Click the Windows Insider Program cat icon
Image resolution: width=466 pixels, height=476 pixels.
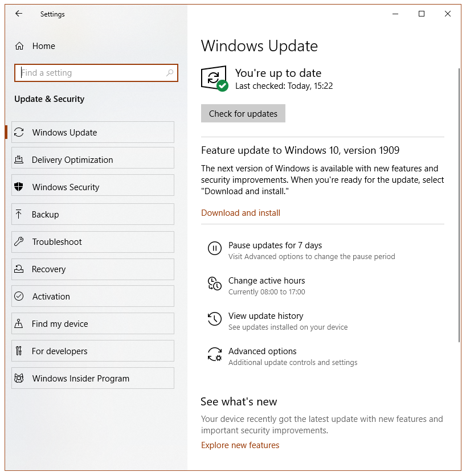[x=19, y=378]
